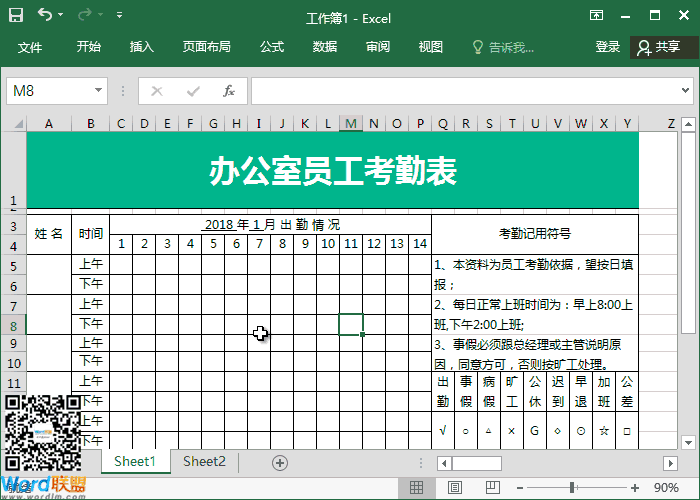Click the Undo arrow icon
The image size is (700, 500).
[x=45, y=14]
